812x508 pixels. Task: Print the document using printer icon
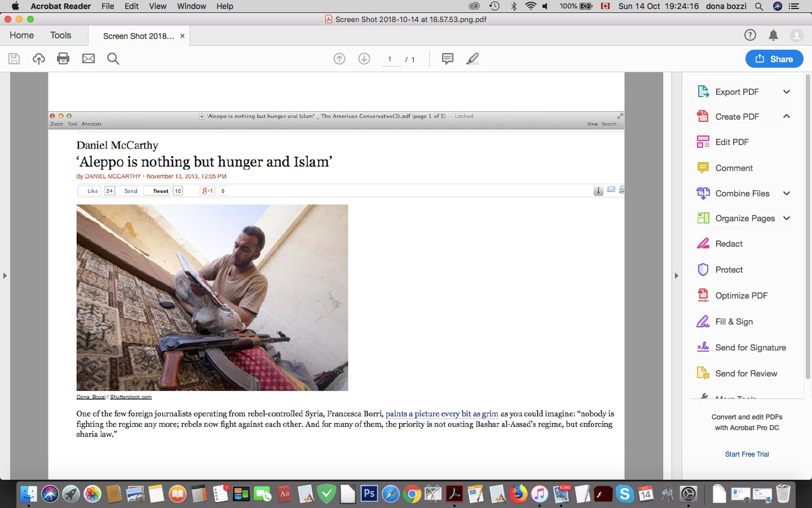point(63,59)
